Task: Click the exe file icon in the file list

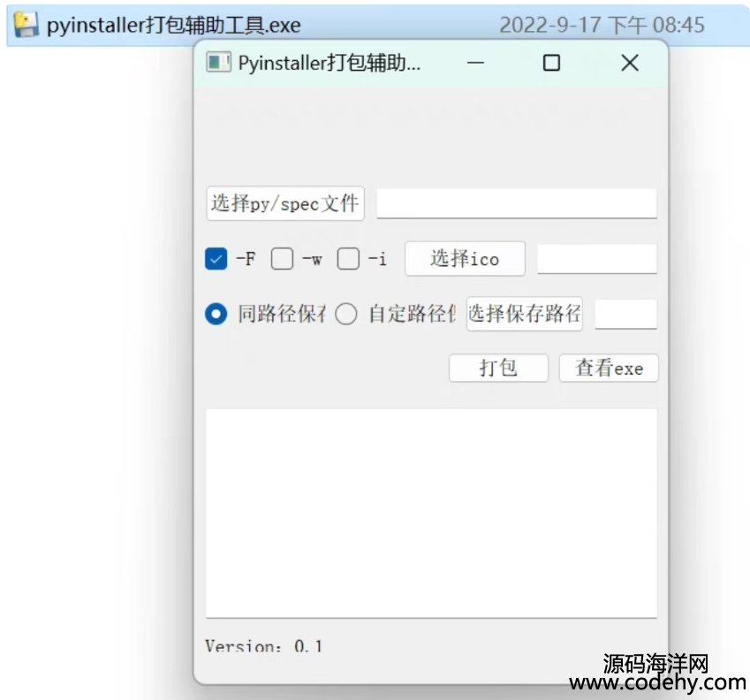Action: coord(26,25)
